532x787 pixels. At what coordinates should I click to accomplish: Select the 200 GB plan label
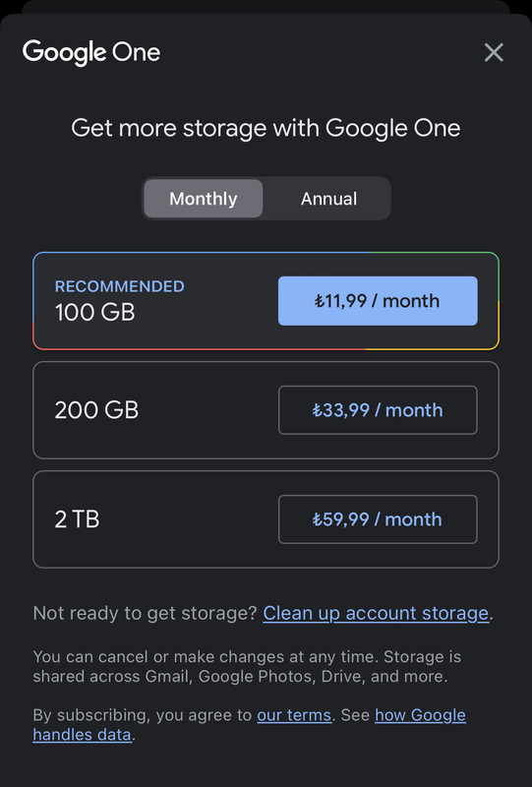point(96,410)
